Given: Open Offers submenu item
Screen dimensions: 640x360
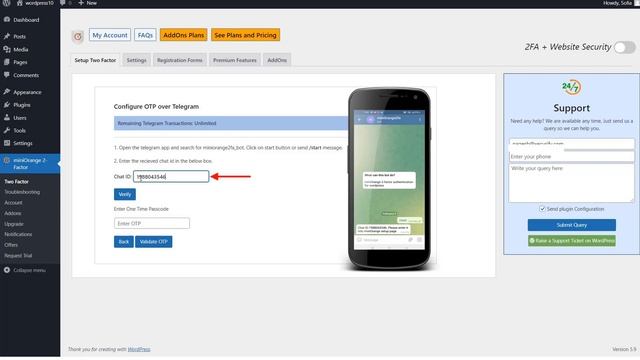Looking at the screenshot, I should coord(11,245).
